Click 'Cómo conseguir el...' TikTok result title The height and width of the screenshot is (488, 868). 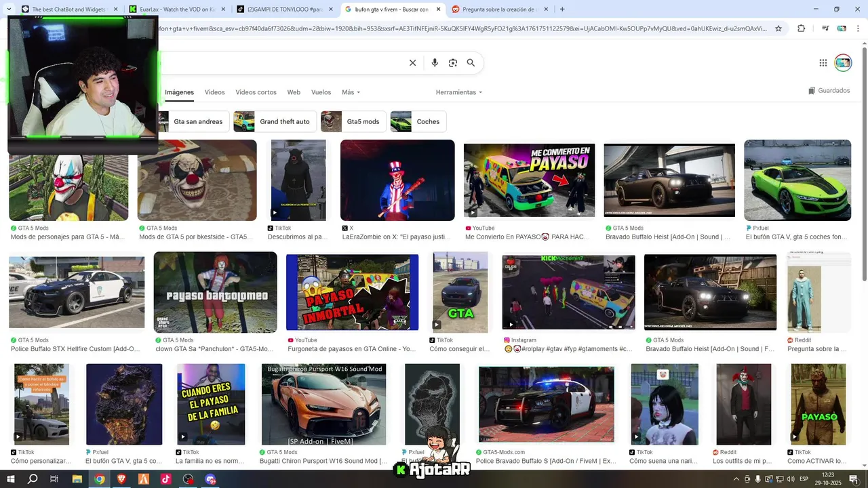pos(459,349)
